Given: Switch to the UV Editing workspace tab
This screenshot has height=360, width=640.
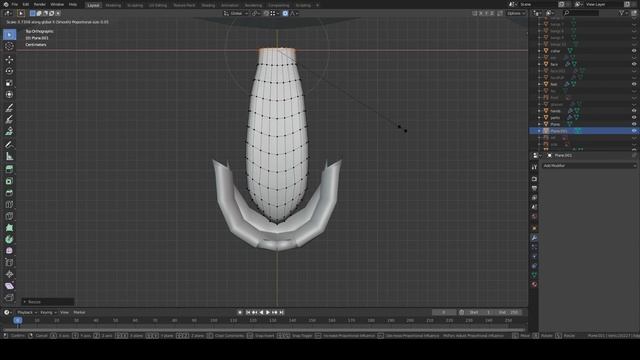Looking at the screenshot, I should click(x=158, y=5).
